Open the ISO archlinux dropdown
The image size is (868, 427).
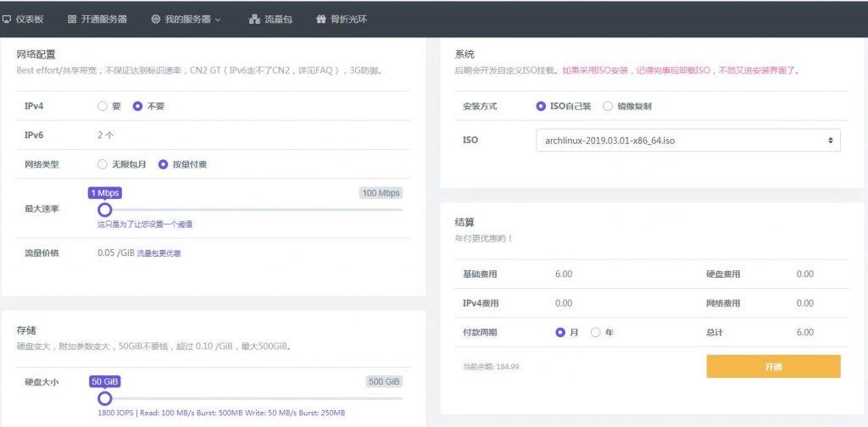pyautogui.click(x=687, y=140)
